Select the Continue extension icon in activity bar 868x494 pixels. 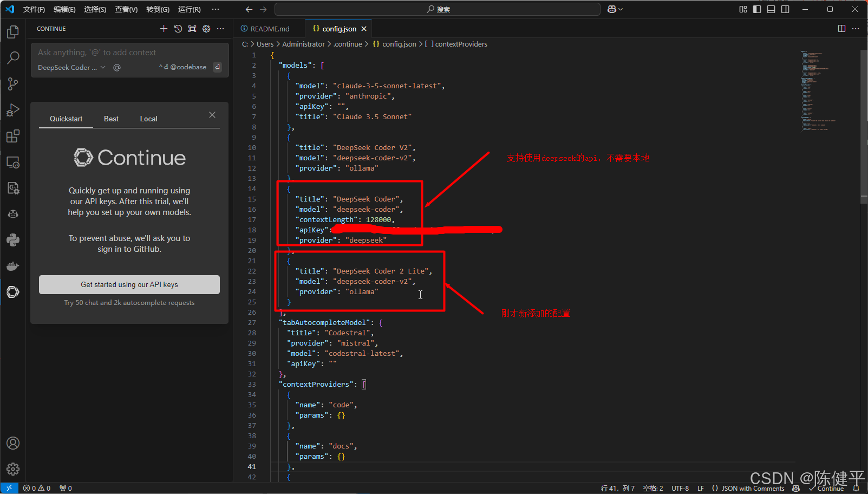coord(13,292)
